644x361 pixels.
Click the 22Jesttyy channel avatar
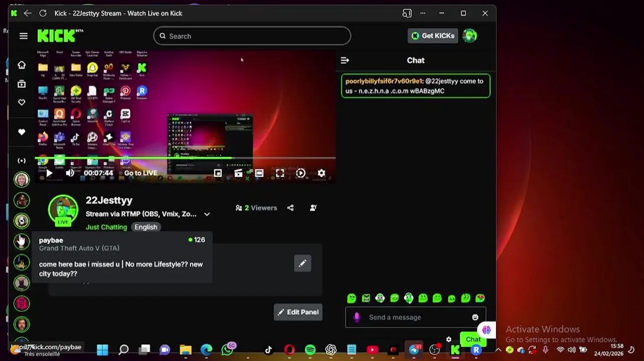click(x=63, y=211)
